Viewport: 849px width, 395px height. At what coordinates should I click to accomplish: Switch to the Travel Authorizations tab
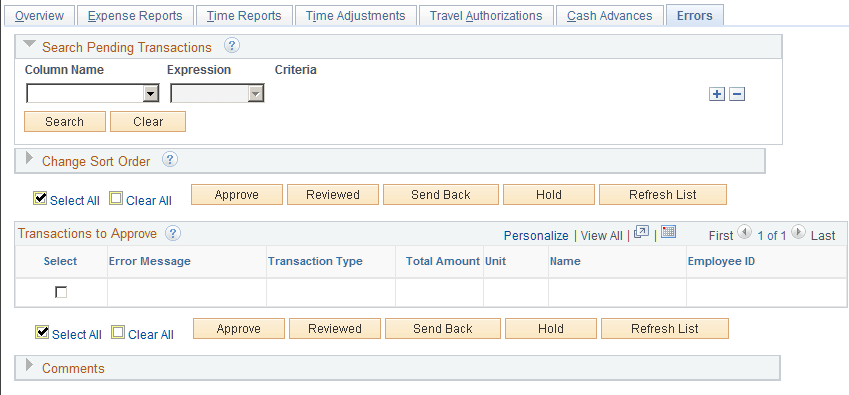pos(486,16)
